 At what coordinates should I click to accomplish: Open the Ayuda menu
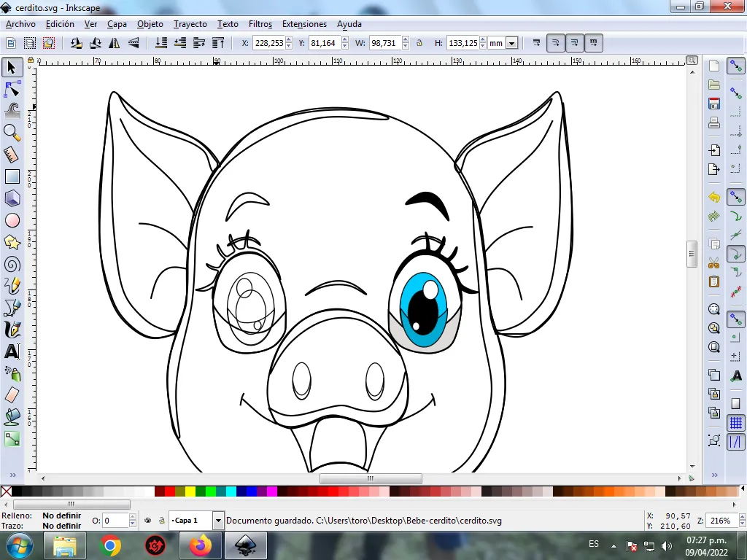click(349, 24)
